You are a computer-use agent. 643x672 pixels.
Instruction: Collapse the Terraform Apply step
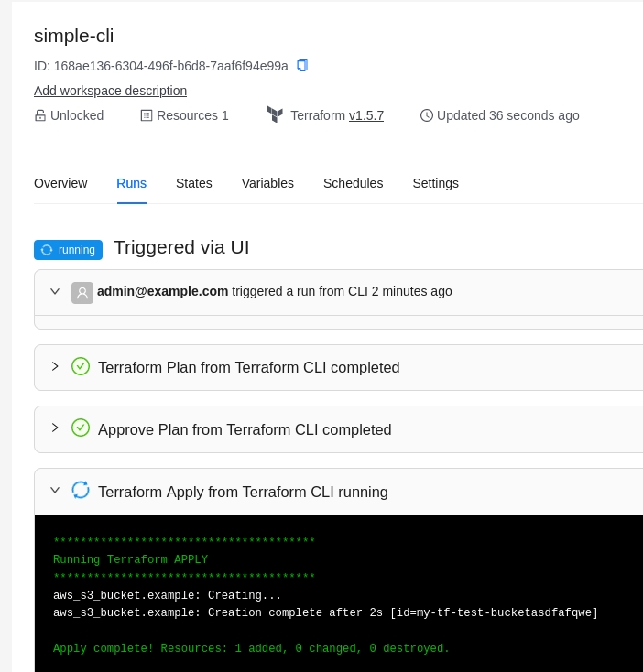click(55, 490)
